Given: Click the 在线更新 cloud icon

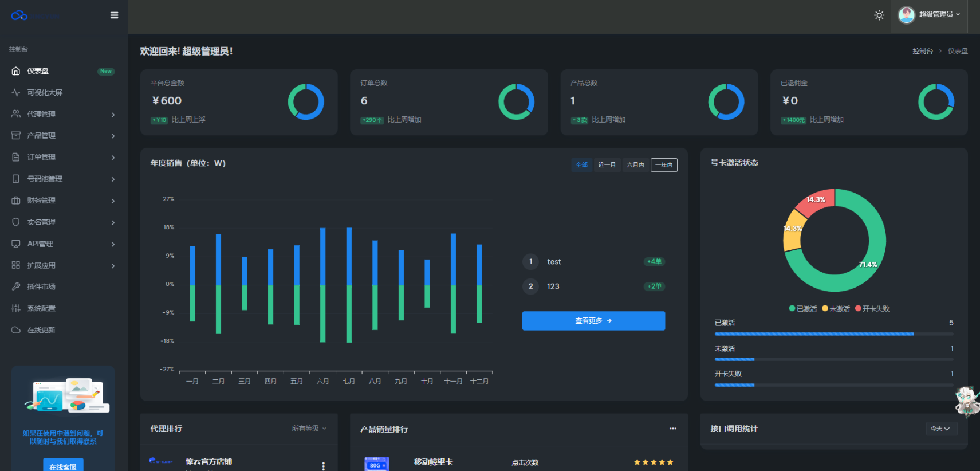Looking at the screenshot, I should [x=16, y=330].
